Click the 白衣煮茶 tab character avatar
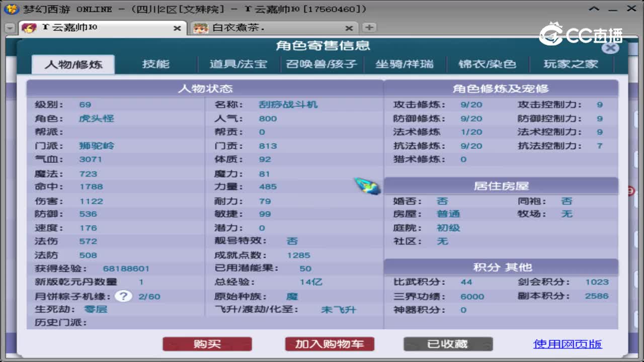 coord(201,28)
